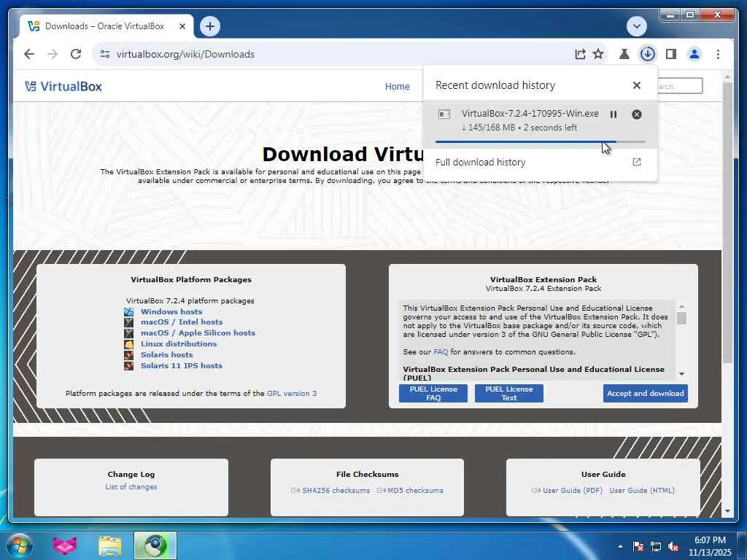Open the FAQ link in license text
Screen dimensions: 747x560
point(441,352)
